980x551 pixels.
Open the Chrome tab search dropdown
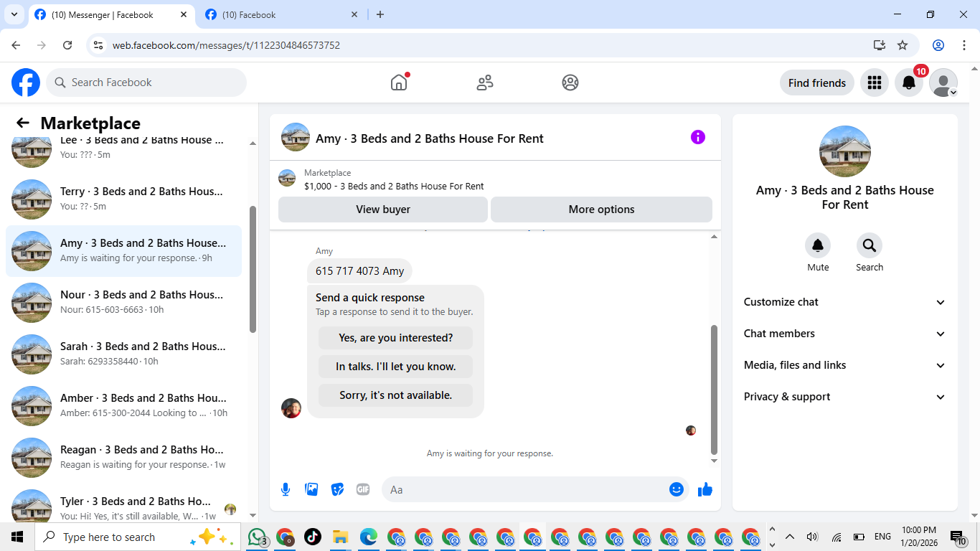pos(14,14)
